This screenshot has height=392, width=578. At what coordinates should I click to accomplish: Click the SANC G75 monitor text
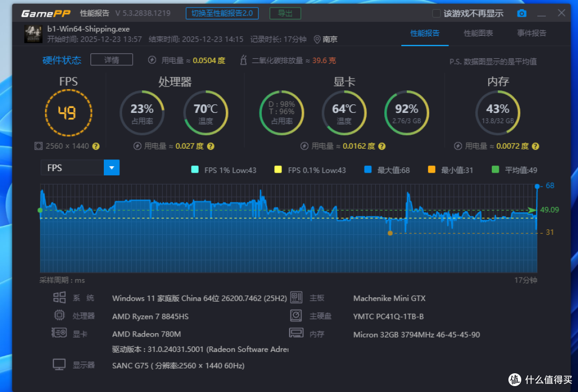click(178, 366)
